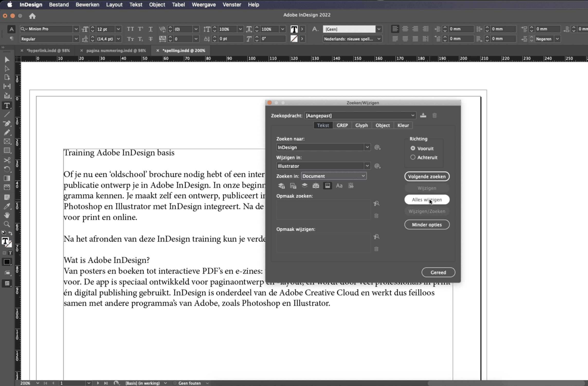Click the text fill color swatch in toolbox
Image resolution: width=588 pixels, height=386 pixels.
coord(5,241)
